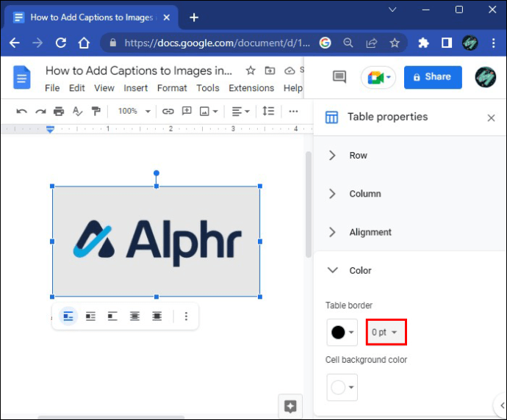
Task: Select the paint format roller tool
Action: tap(96, 112)
